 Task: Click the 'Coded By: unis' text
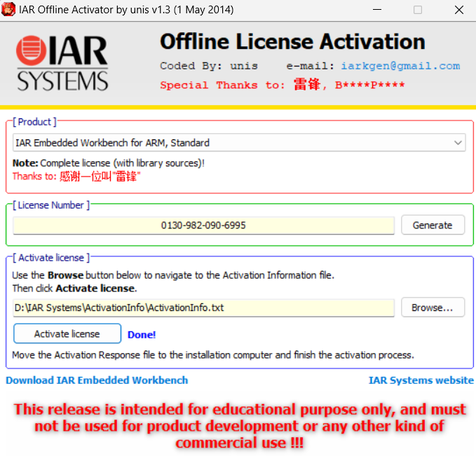click(209, 66)
